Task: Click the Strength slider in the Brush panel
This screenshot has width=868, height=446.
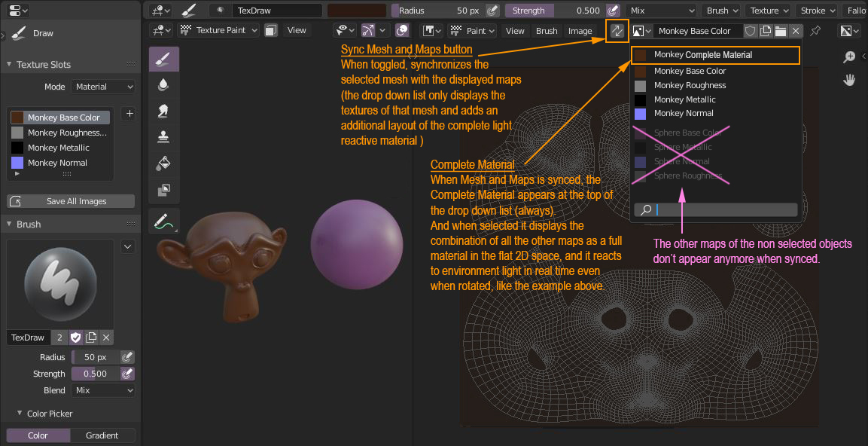Action: tap(96, 374)
